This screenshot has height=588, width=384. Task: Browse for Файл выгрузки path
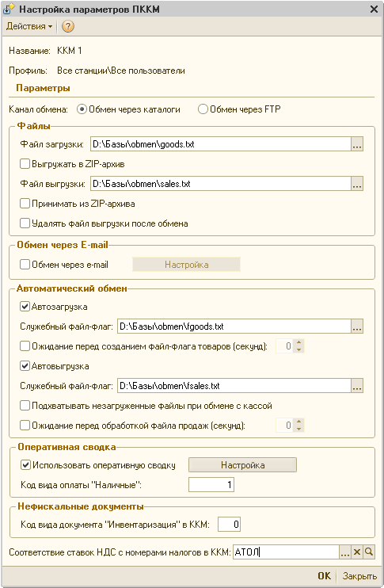coord(357,184)
